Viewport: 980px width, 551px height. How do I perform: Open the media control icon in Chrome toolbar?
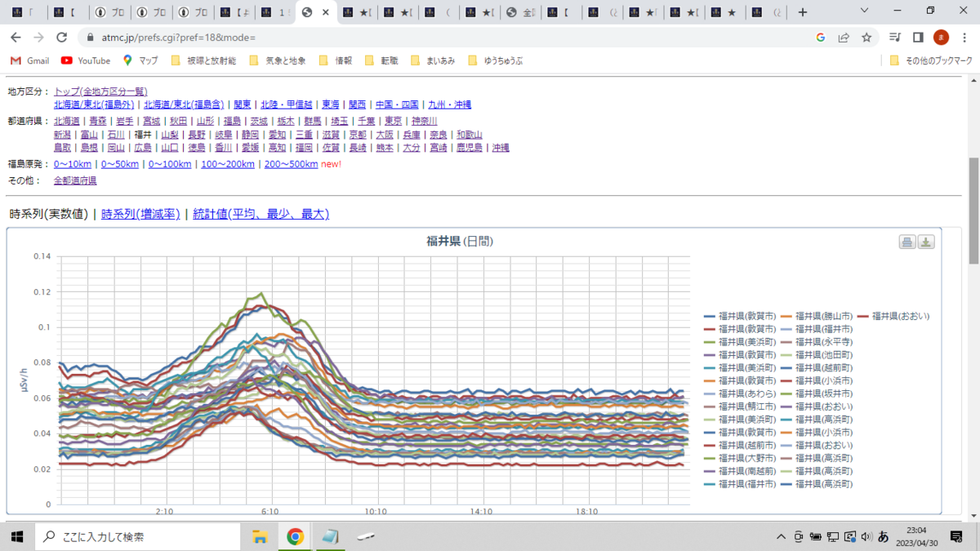click(x=895, y=38)
